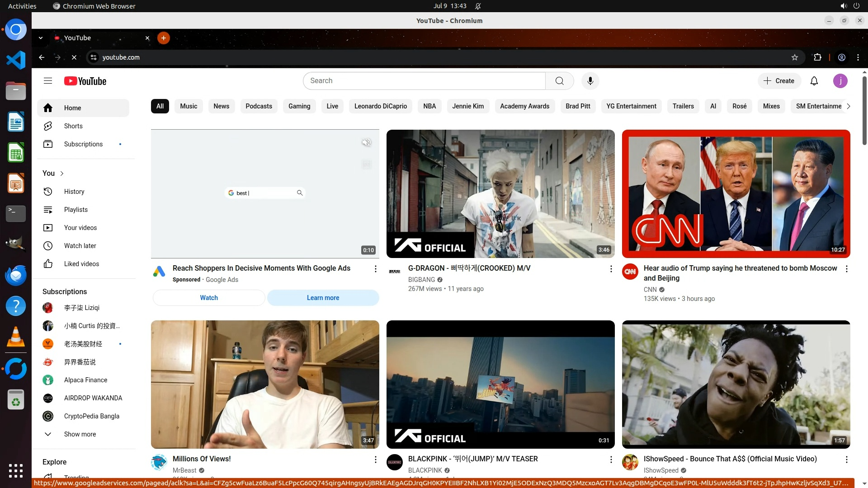Click Learn more on Google Ads
This screenshot has height=488, width=868.
point(323,298)
